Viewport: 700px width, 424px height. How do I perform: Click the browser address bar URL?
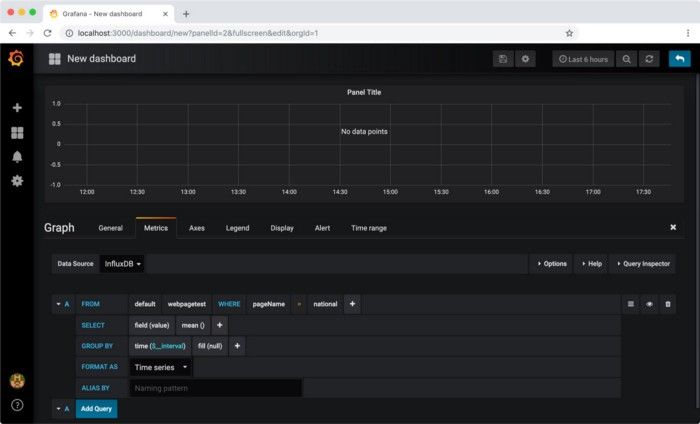coord(198,33)
